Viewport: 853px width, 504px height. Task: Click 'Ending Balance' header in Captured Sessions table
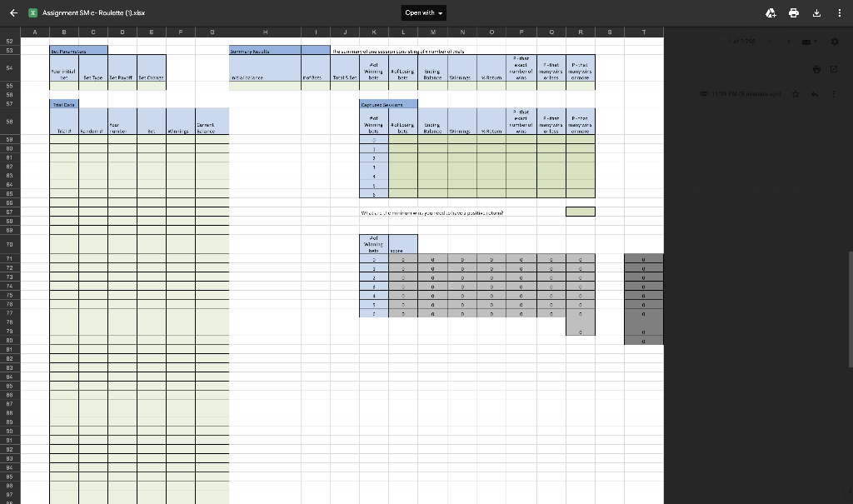pyautogui.click(x=432, y=122)
